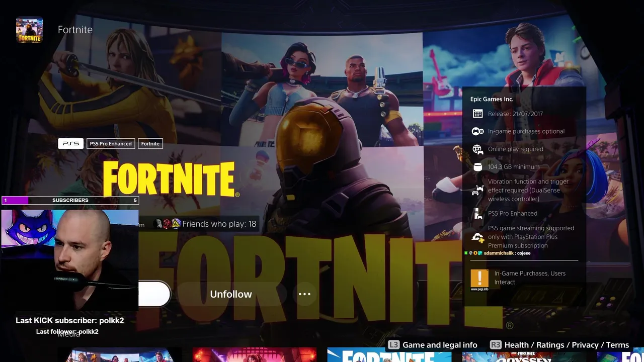Click the '104.3 GB minimum' text
Screen dimensions: 644x362
coord(514,167)
